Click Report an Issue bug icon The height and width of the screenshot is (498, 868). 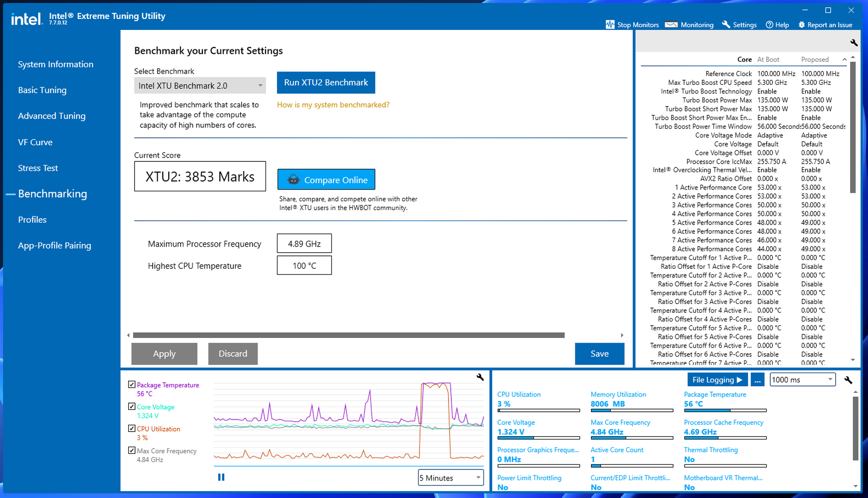pos(802,25)
